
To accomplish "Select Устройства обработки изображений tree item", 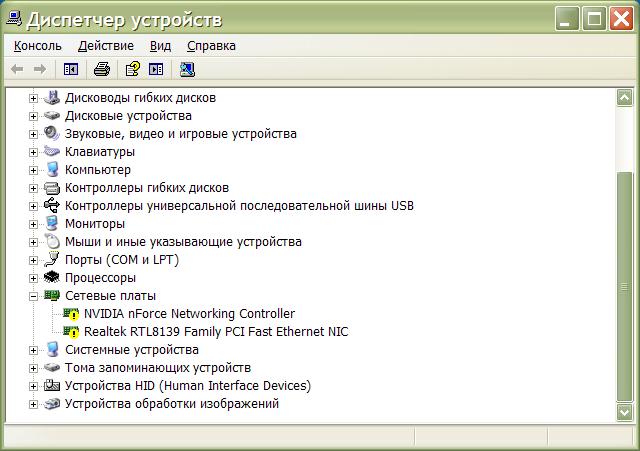I will [171, 404].
